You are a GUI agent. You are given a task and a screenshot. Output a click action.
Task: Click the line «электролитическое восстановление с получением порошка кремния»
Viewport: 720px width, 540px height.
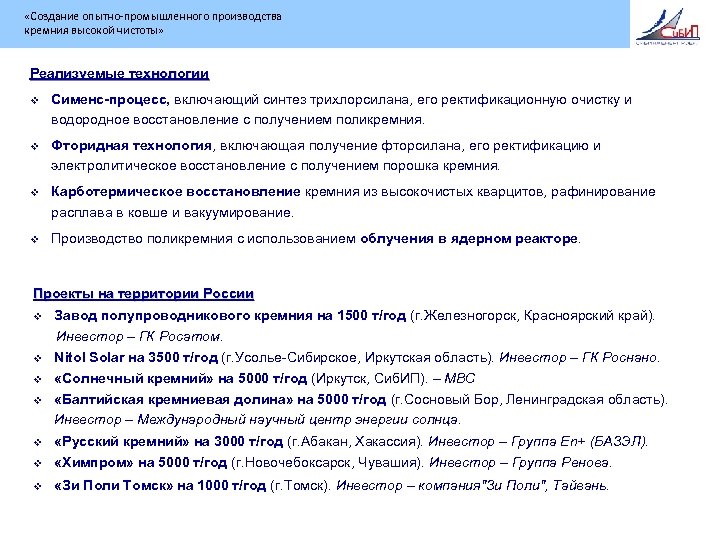click(x=275, y=166)
